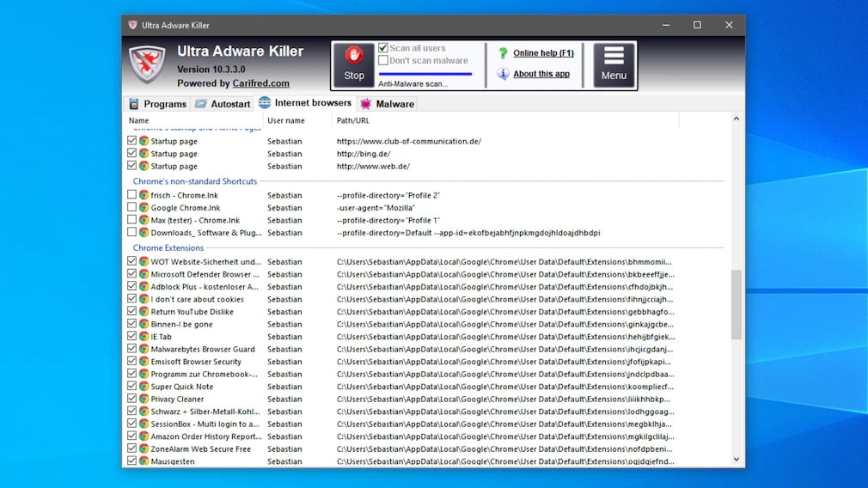This screenshot has height=488, width=868.
Task: Click the Programs tab icon
Action: [x=133, y=103]
